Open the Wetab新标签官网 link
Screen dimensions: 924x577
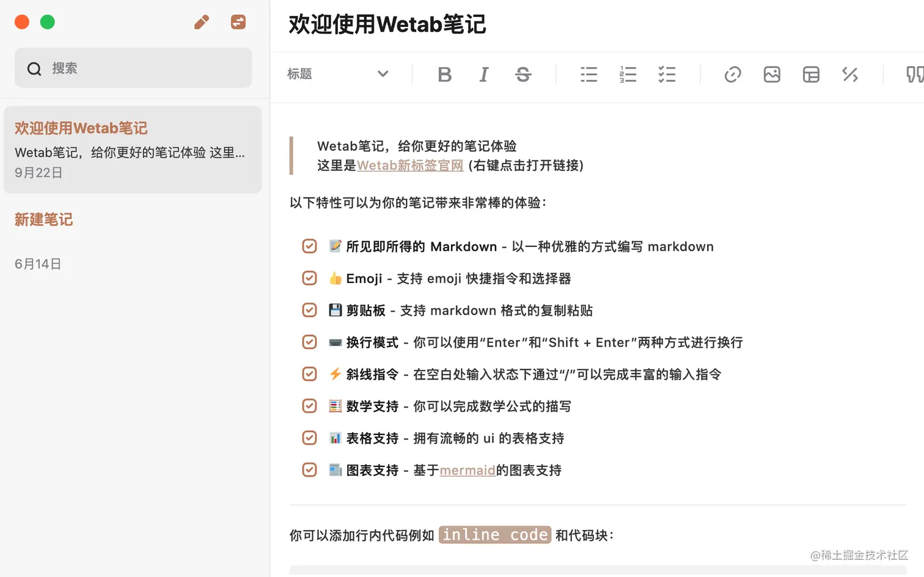(410, 165)
